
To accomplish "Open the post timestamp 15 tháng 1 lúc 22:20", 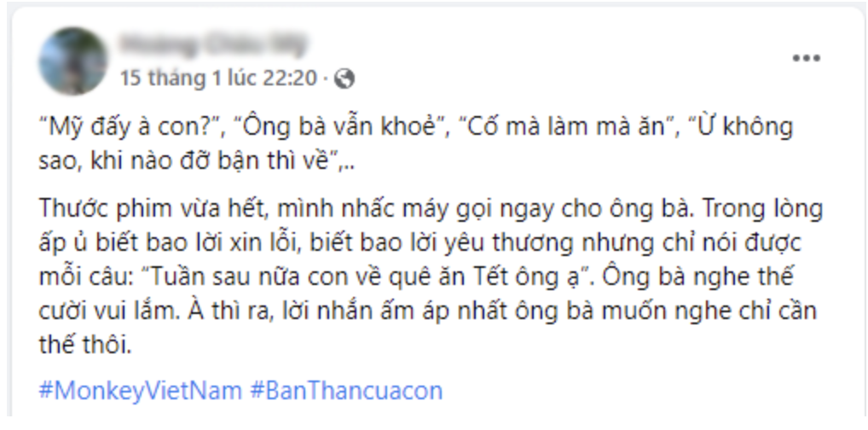I will 218,78.
